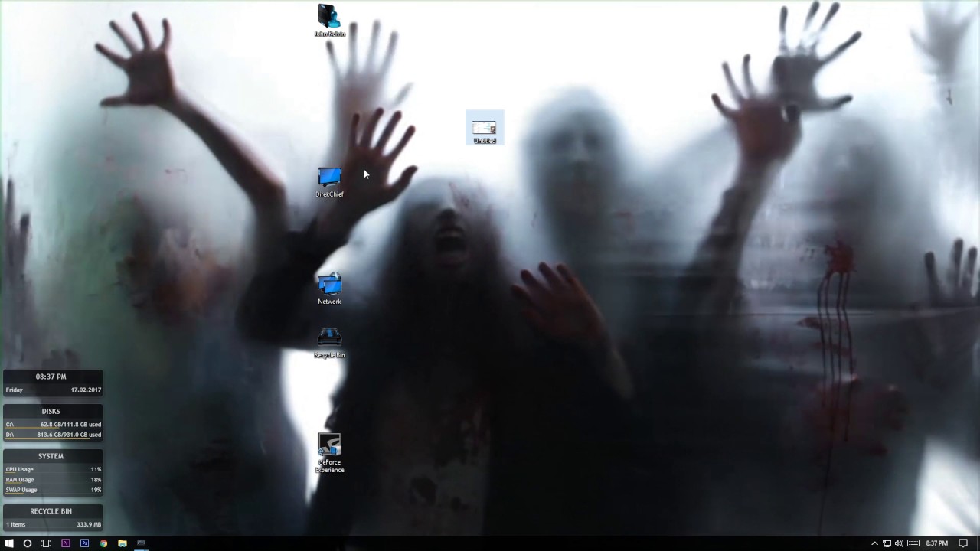Click the SYSTEM widget header
The height and width of the screenshot is (551, 980).
pos(51,456)
